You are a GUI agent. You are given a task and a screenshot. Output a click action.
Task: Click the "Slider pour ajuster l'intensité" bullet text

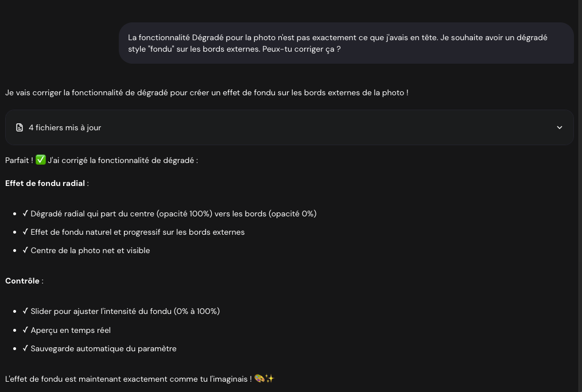tap(125, 311)
